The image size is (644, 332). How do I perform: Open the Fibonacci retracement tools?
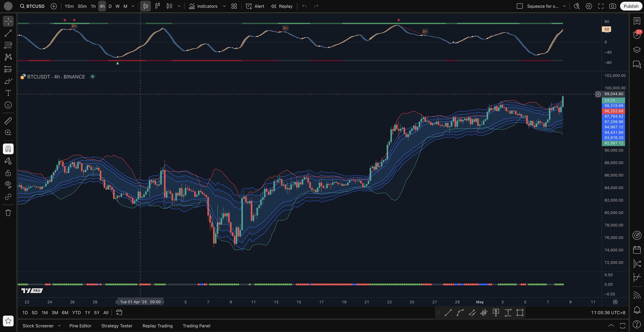pos(8,45)
